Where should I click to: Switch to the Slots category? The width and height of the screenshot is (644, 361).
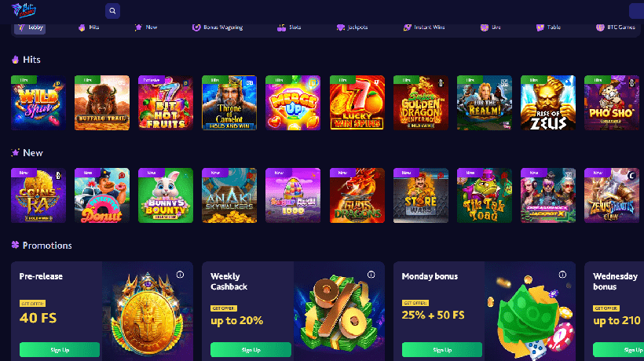point(289,27)
